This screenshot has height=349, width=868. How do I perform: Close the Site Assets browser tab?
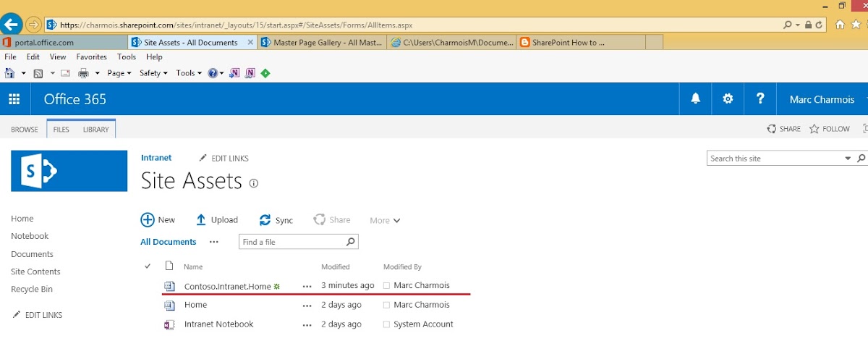click(251, 43)
